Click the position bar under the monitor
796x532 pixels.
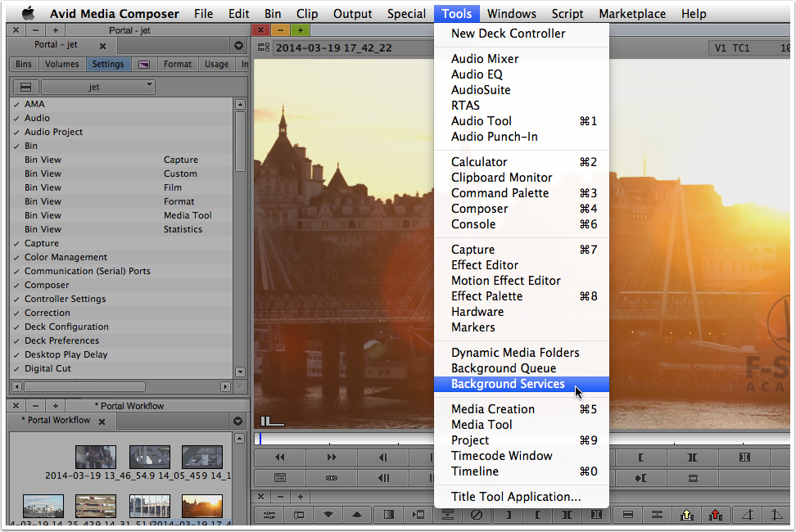coord(343,439)
